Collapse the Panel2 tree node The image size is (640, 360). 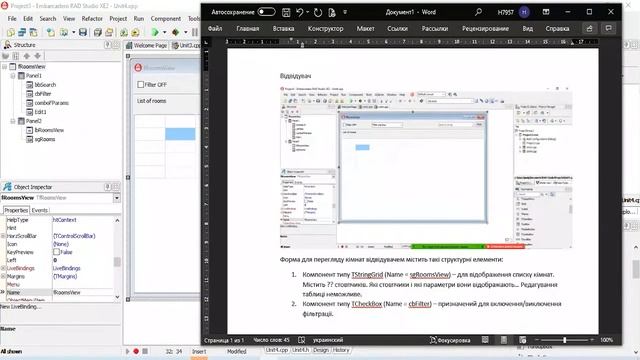13,121
